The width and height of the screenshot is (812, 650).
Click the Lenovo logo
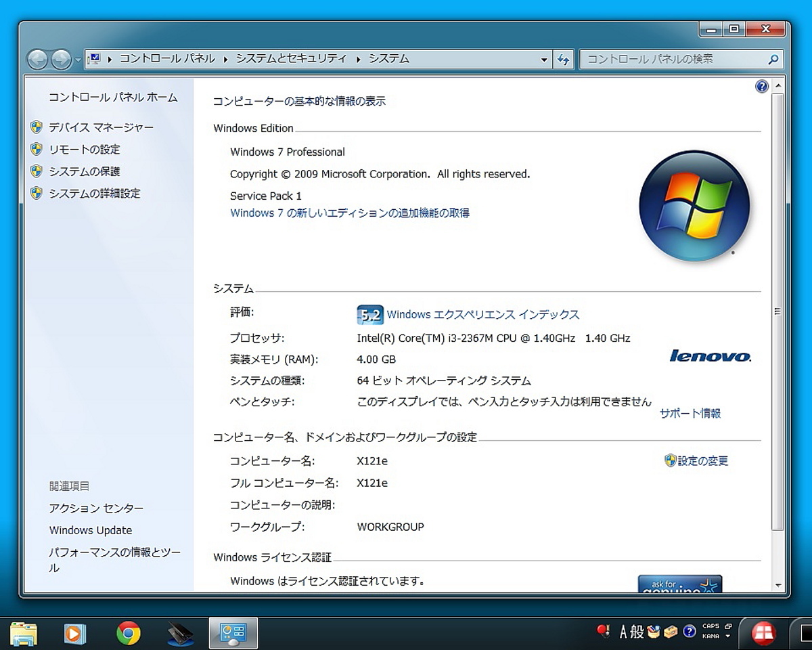coord(710,355)
